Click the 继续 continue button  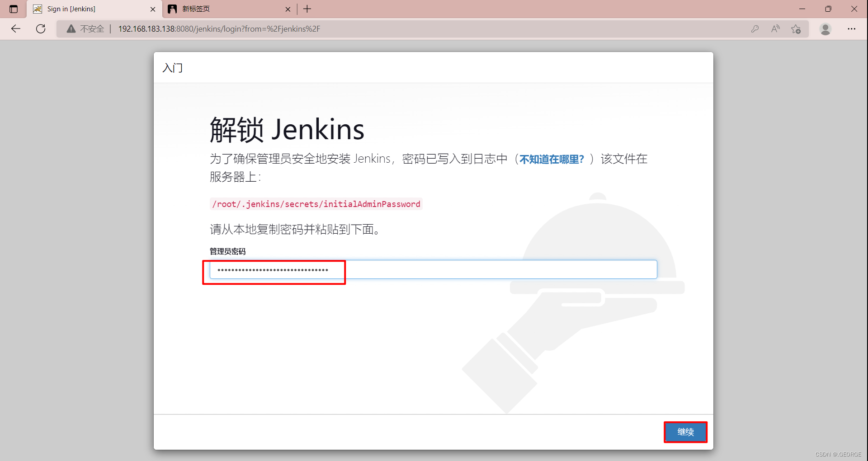685,432
